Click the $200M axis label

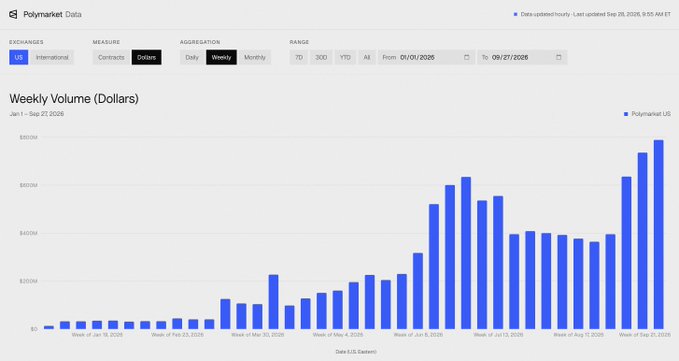click(29, 281)
